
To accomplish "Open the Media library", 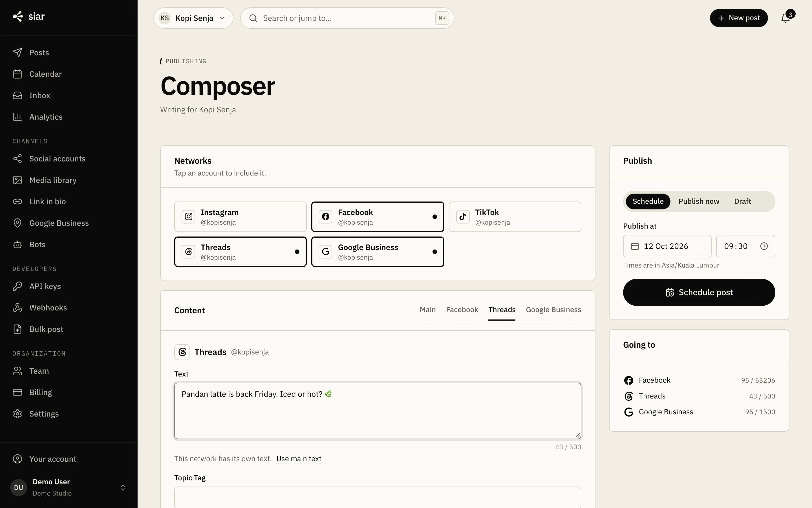I will point(69,180).
